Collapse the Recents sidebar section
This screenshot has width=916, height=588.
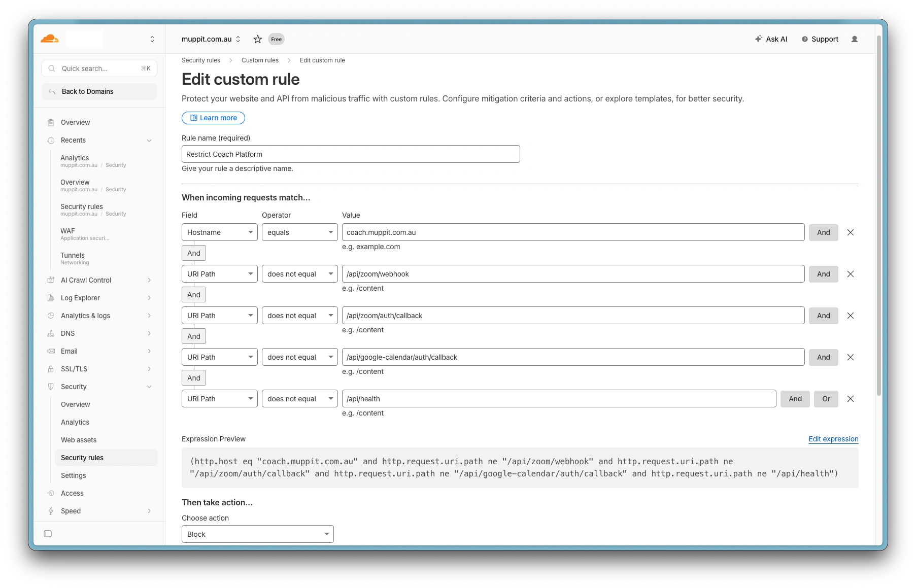[x=149, y=141]
